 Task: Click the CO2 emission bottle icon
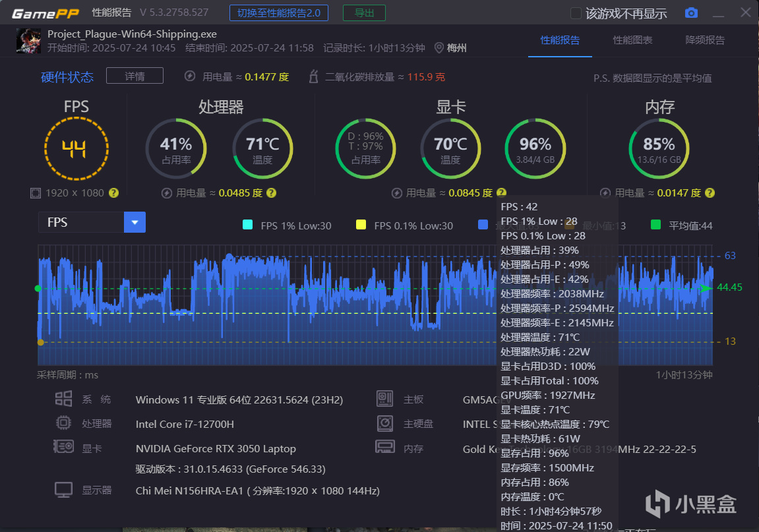click(314, 76)
